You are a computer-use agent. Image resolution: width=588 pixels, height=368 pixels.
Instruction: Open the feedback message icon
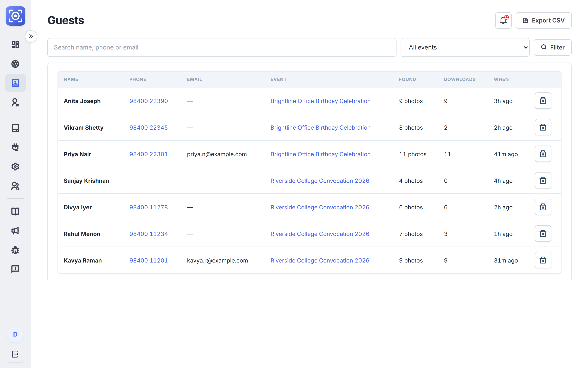15,269
